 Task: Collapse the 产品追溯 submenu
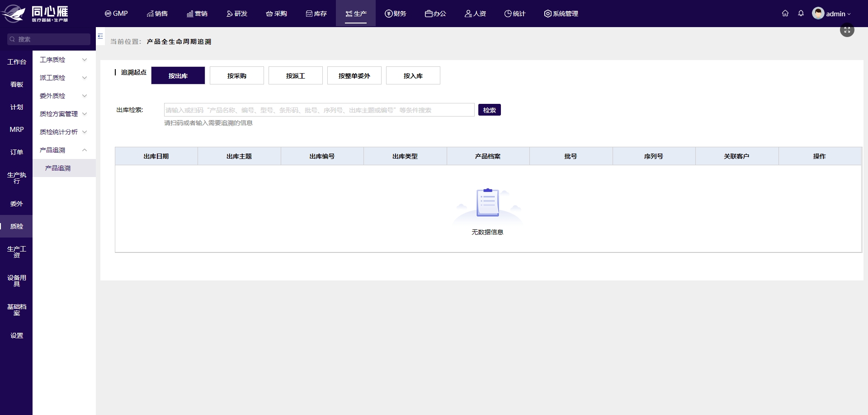[x=64, y=150]
